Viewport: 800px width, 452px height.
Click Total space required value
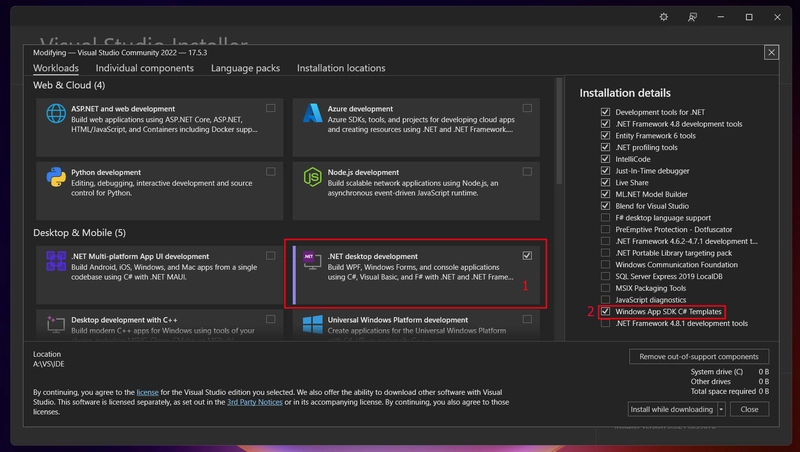763,391
